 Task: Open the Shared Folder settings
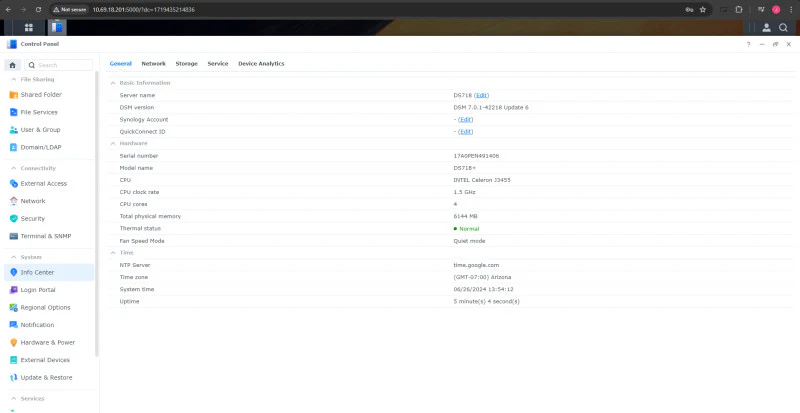(x=36, y=95)
